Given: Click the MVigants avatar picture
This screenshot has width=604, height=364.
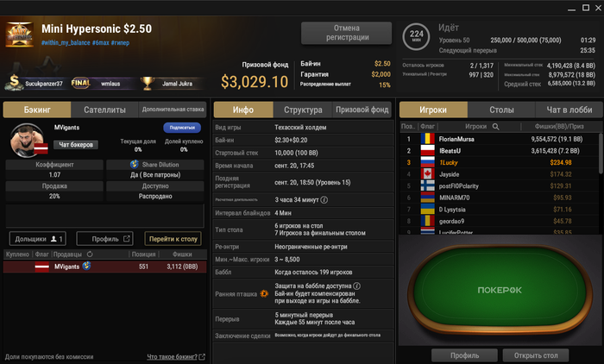Looking at the screenshot, I should [26, 141].
